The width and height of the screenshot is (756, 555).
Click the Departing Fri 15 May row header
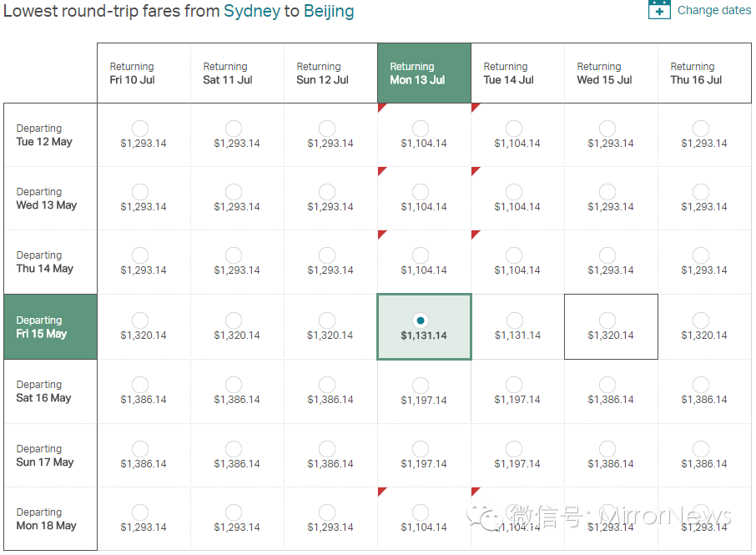point(50,327)
